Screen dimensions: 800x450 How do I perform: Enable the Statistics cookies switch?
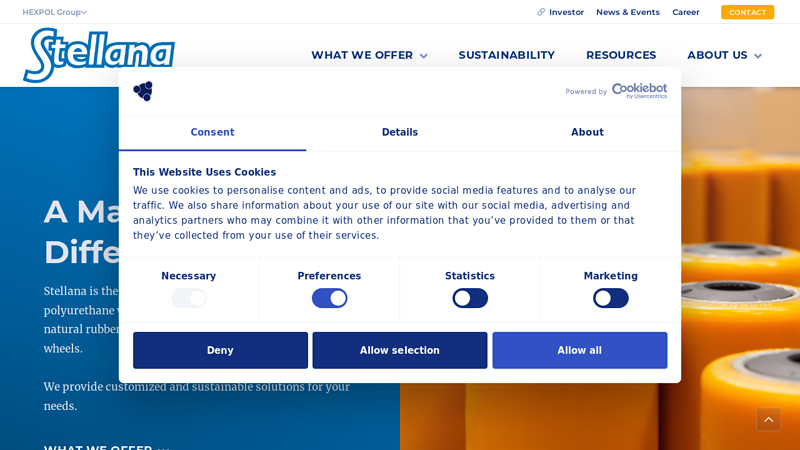470,298
